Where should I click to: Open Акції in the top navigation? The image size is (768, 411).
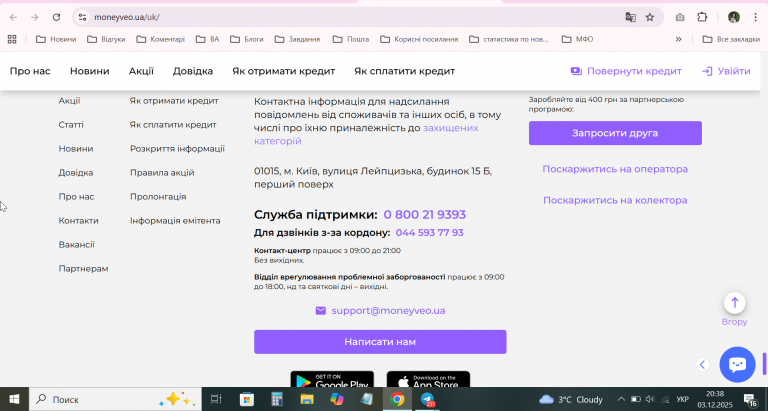141,71
